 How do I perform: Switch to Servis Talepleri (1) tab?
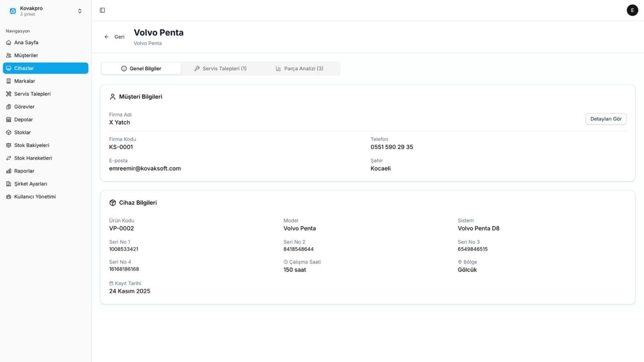(221, 69)
